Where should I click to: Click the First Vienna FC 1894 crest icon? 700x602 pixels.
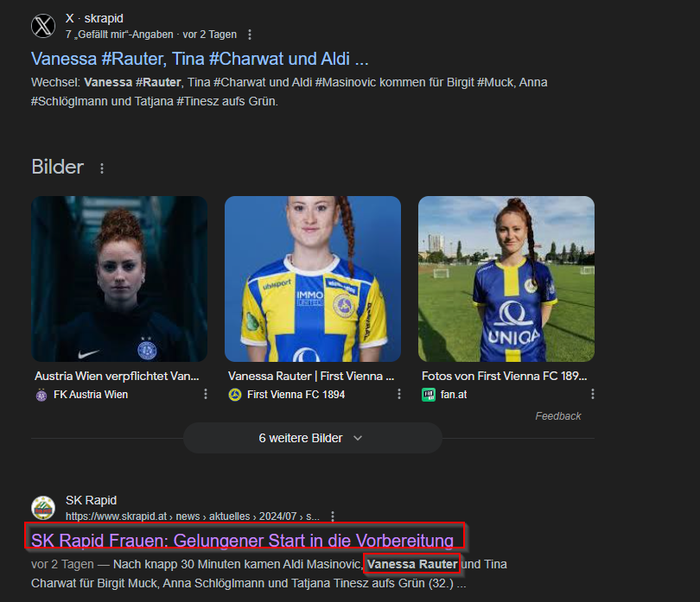tap(235, 395)
